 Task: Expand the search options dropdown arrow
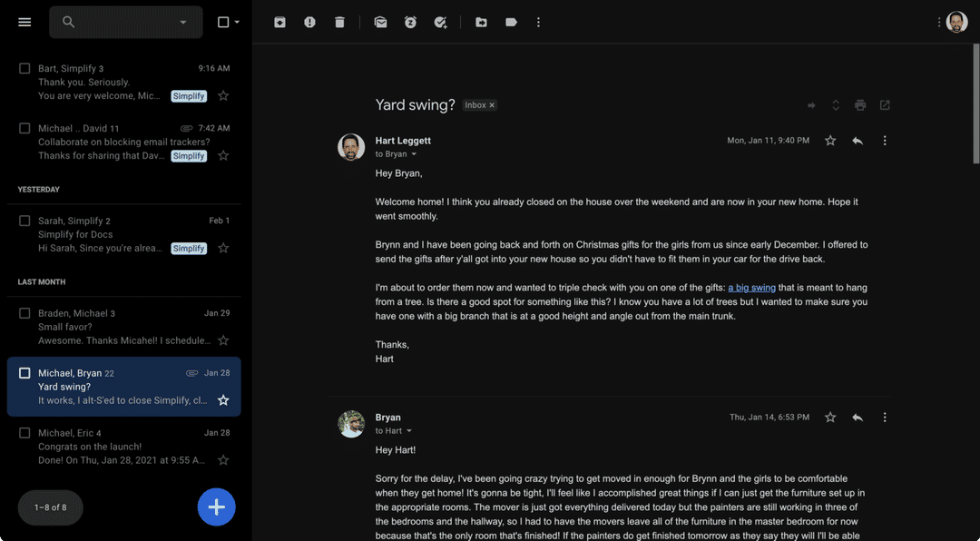[183, 22]
